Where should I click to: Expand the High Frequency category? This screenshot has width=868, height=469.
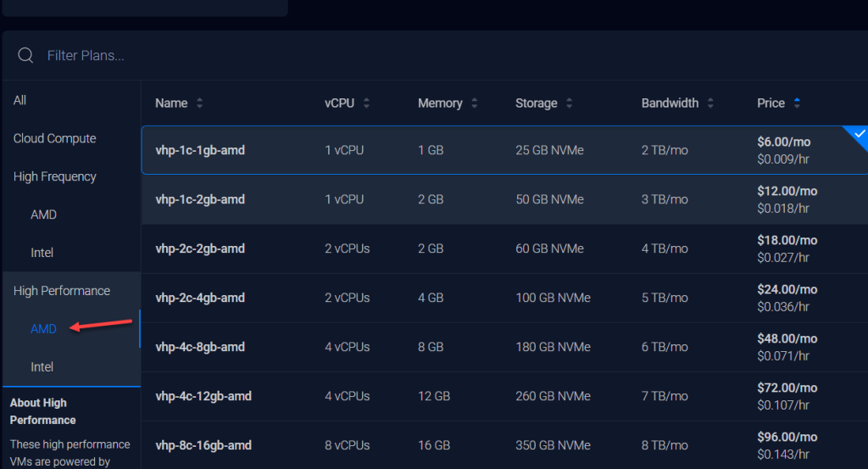(x=55, y=176)
